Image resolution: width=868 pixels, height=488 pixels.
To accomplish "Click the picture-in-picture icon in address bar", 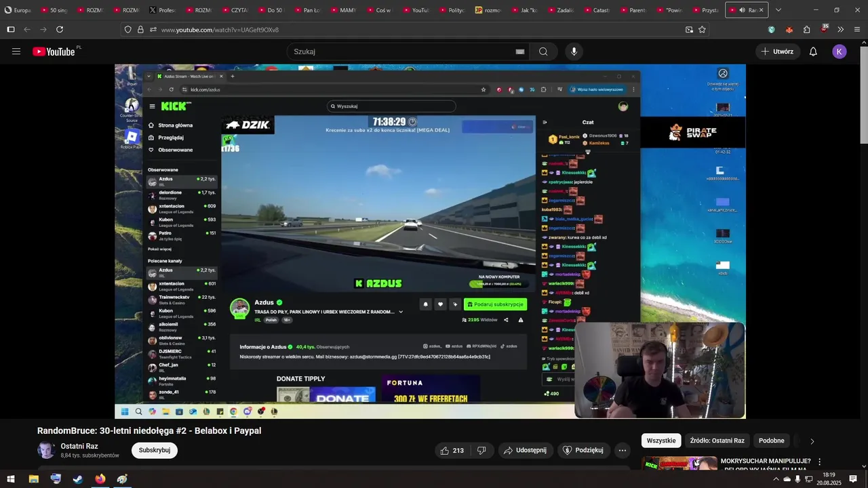I will tap(689, 30).
